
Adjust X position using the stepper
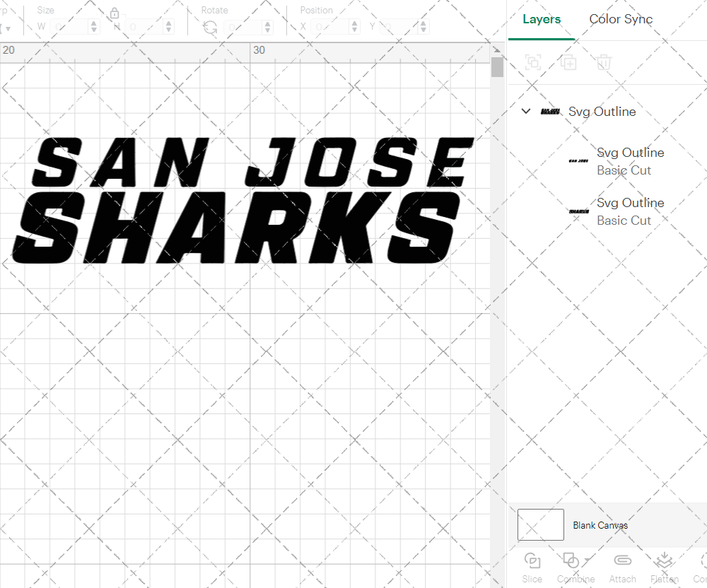tap(354, 27)
